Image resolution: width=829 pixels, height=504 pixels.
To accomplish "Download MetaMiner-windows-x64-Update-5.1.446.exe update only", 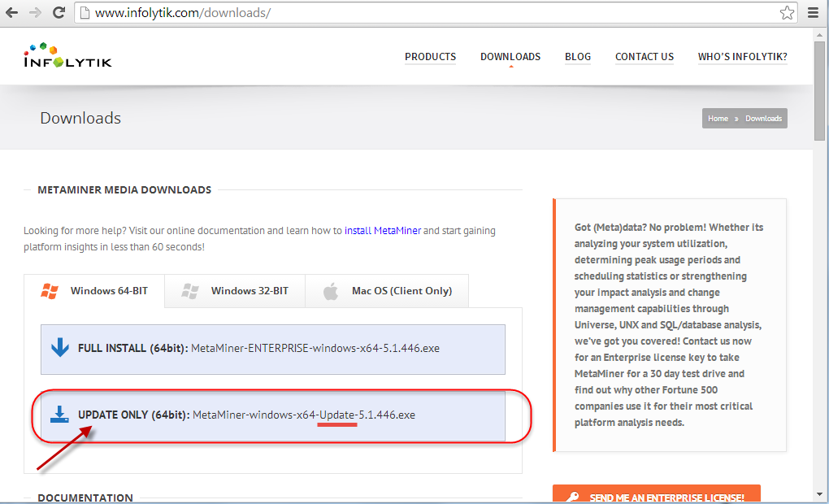I will tap(273, 415).
